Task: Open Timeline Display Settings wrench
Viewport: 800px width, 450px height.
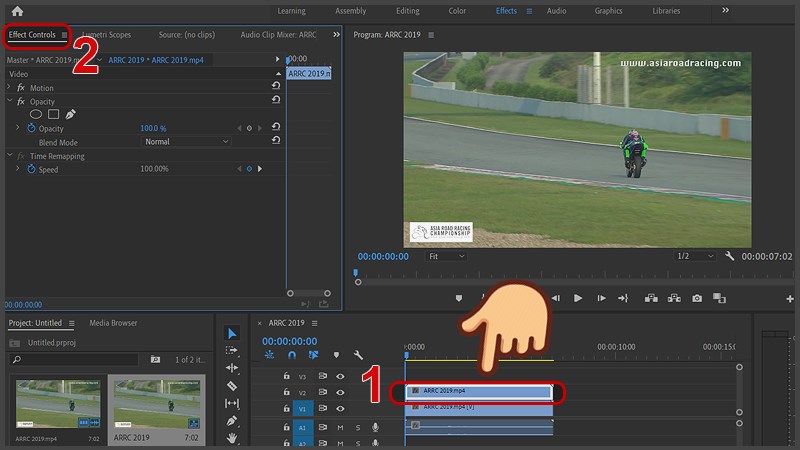Action: (x=358, y=355)
